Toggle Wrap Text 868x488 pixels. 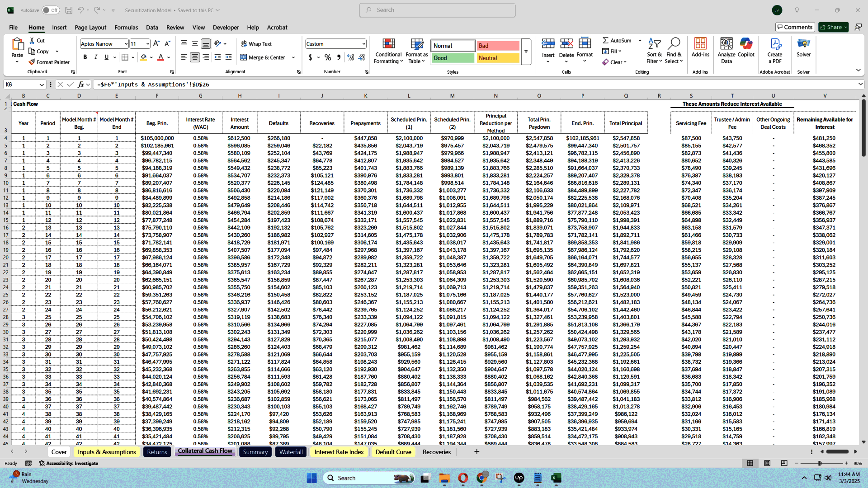click(256, 44)
